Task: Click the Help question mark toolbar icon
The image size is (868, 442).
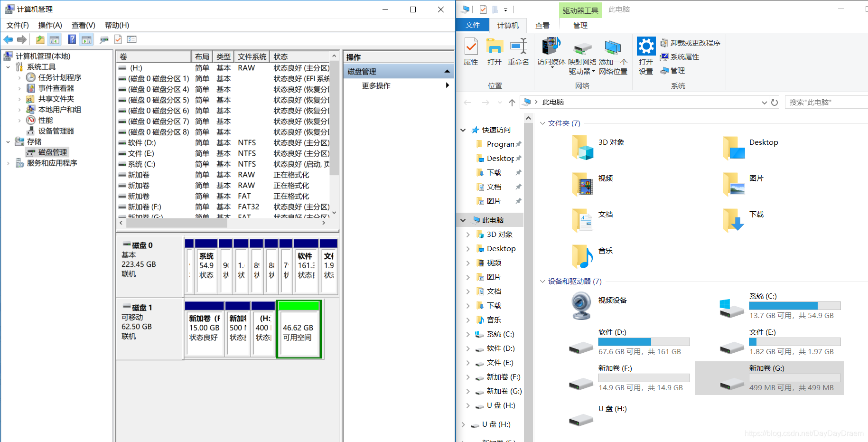Action: pos(72,39)
